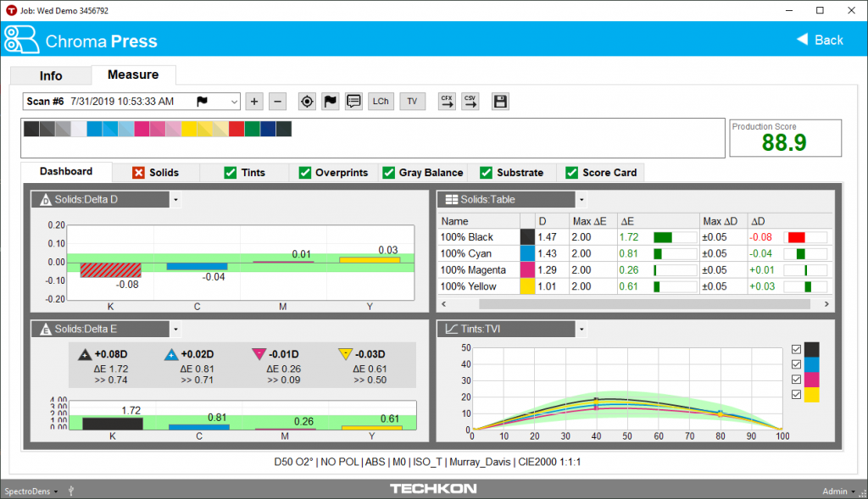
Task: Expand the Solids:Delta D panel dropdown
Action: point(175,200)
